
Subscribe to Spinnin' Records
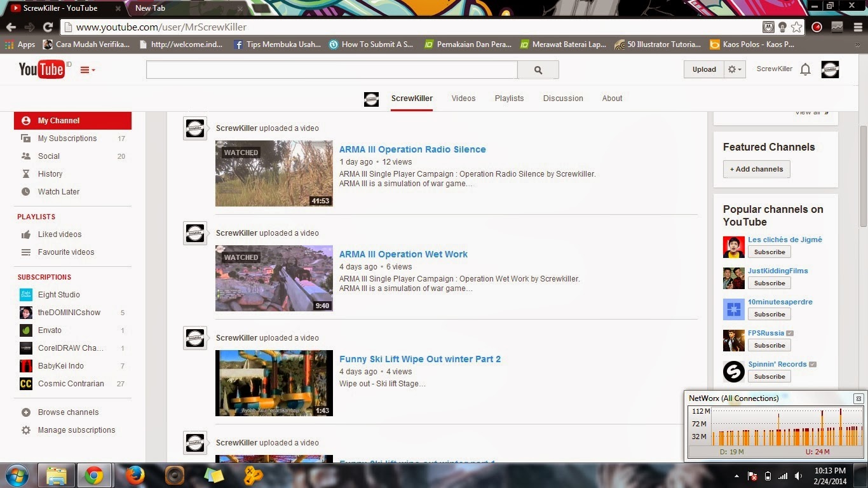click(x=770, y=377)
